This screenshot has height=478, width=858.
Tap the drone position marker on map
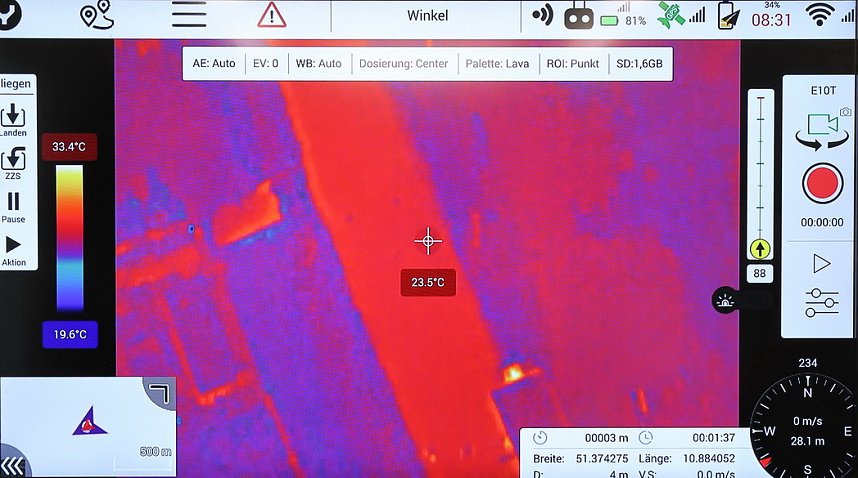(x=90, y=422)
